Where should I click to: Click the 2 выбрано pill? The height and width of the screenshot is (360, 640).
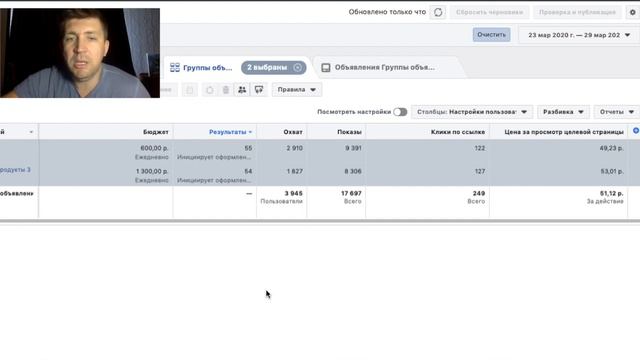click(x=273, y=68)
